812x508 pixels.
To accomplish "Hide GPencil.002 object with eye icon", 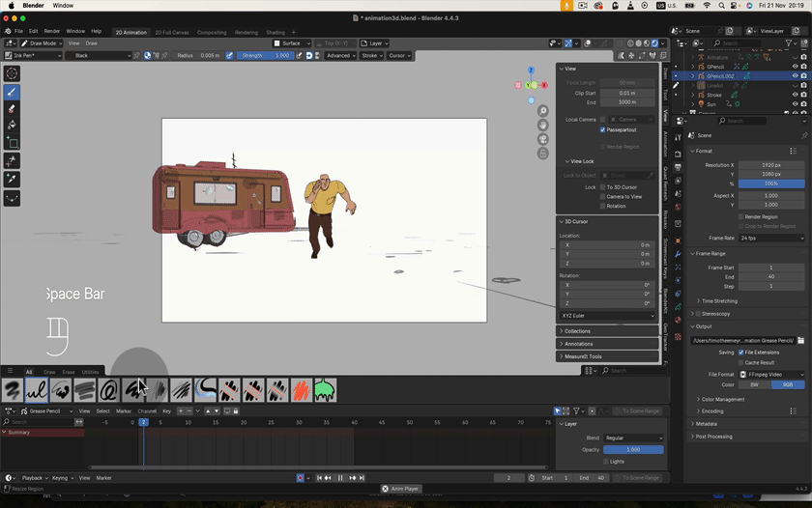I will pyautogui.click(x=795, y=75).
